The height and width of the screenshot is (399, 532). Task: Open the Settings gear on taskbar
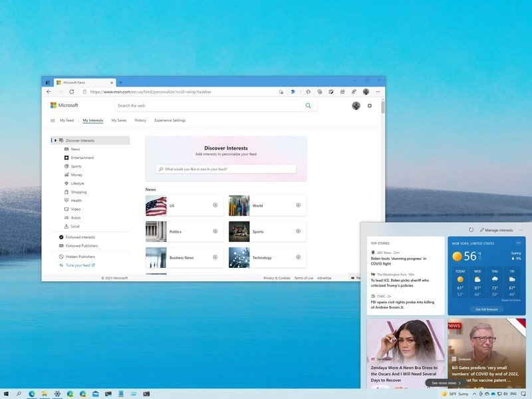pos(57,394)
